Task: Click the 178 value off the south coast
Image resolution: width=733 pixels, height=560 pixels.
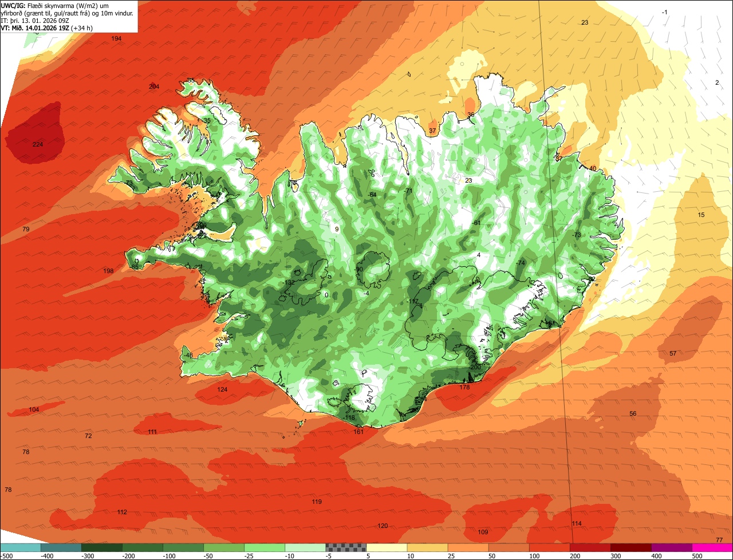Action: point(464,387)
